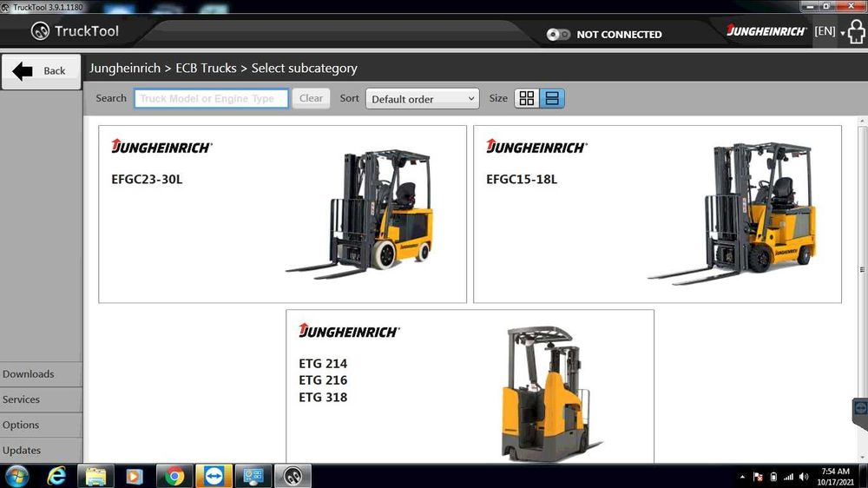This screenshot has height=488, width=868.
Task: Click the EFGC15-18L forklift image
Action: pyautogui.click(x=732, y=213)
